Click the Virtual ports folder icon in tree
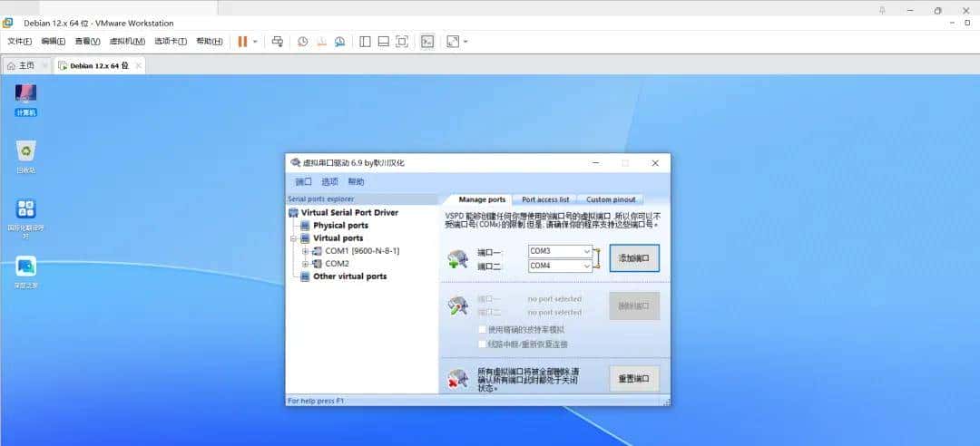Image resolution: width=980 pixels, height=446 pixels. point(305,238)
